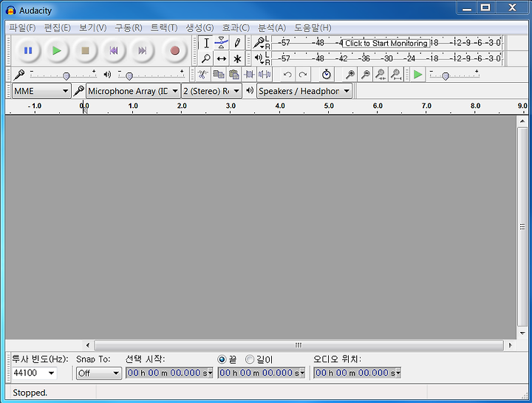This screenshot has height=403, width=532.
Task: Click the 오디오 위치 time field
Action: tap(358, 373)
